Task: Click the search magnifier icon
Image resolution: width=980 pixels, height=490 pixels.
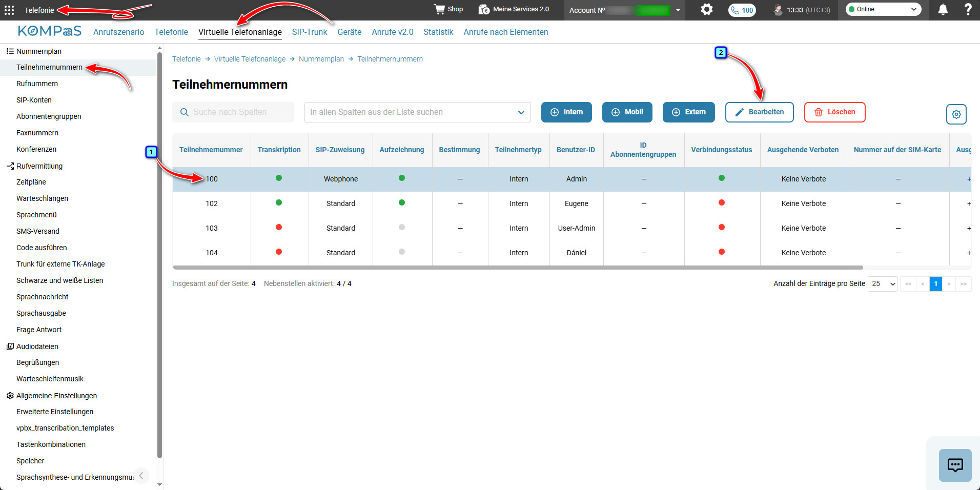Action: [185, 112]
